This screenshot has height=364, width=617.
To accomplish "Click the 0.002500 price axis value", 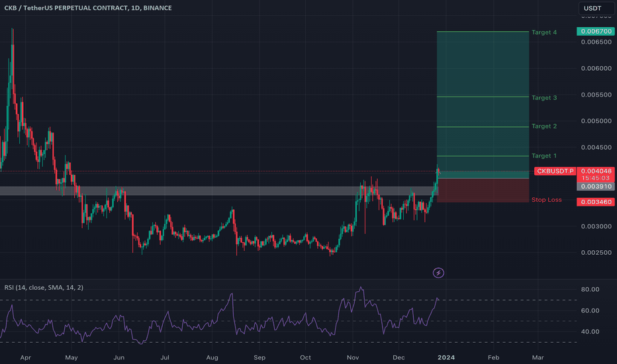I will 596,253.
